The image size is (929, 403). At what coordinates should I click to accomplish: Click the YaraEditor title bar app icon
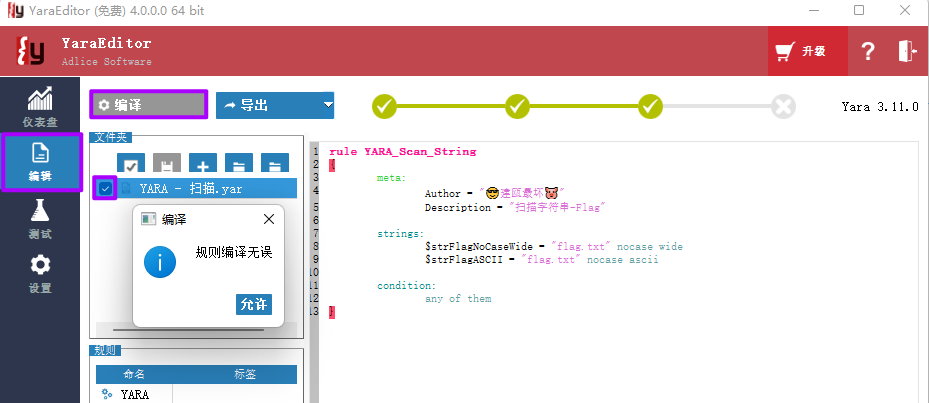click(15, 11)
